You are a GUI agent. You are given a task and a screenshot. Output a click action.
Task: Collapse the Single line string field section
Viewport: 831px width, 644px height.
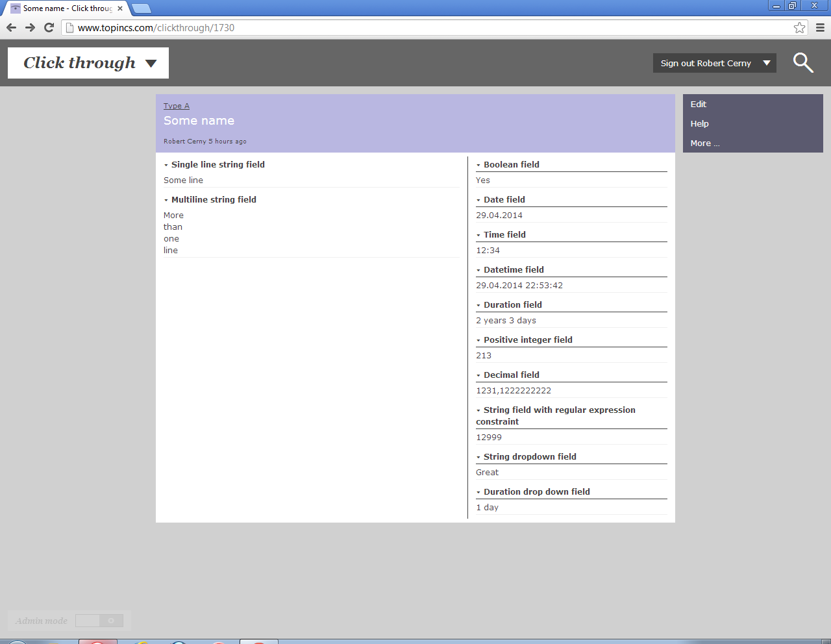pos(166,165)
